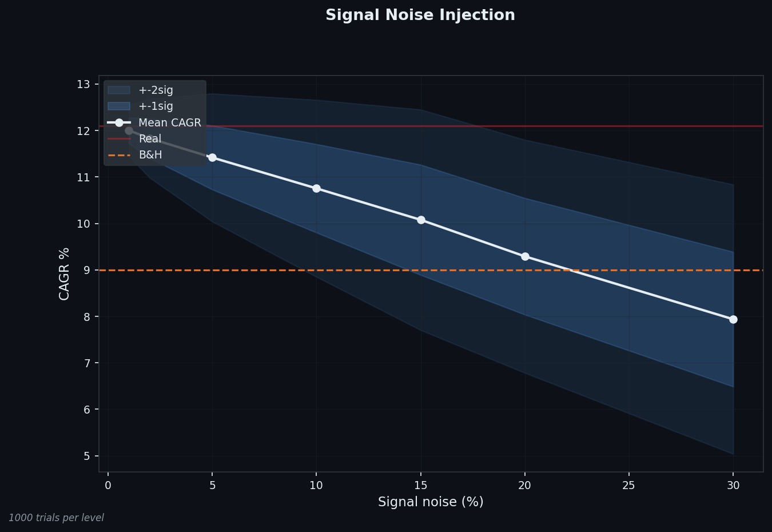Select the Mean CAGR data point at 30% noise

click(733, 319)
